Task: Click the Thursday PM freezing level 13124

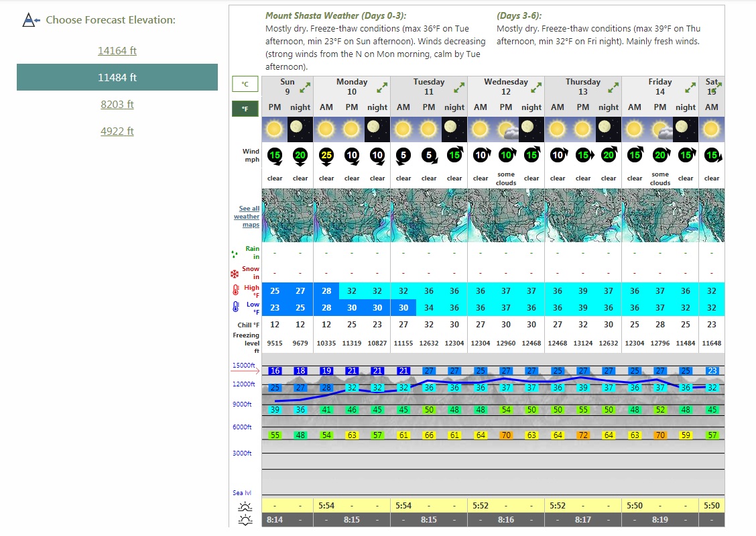Action: tap(583, 343)
